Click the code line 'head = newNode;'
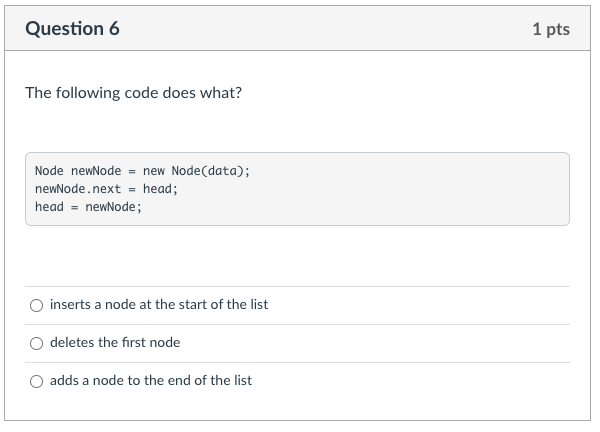The height and width of the screenshot is (432, 600). [x=88, y=207]
